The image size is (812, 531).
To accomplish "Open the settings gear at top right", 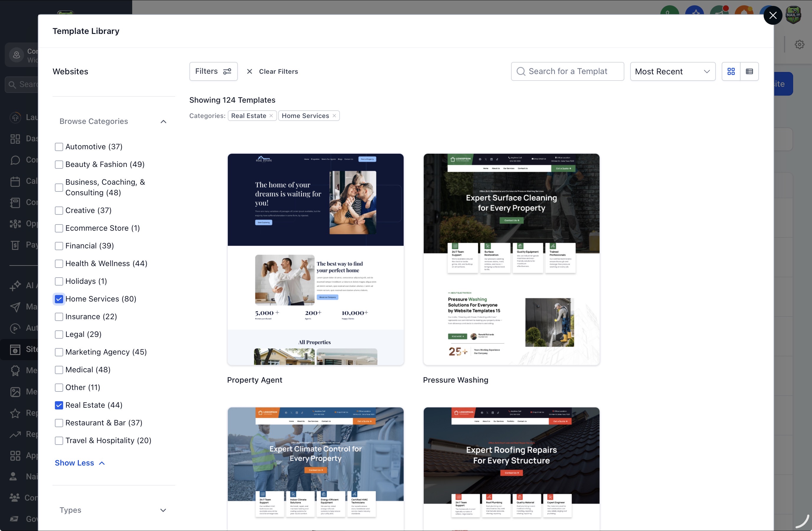I will point(799,44).
